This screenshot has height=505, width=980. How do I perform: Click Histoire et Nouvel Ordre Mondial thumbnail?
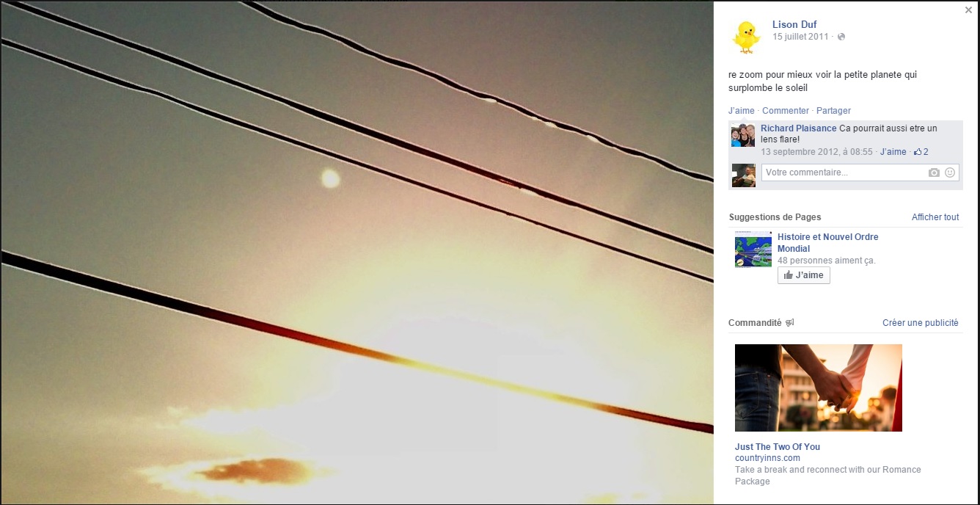(x=753, y=250)
